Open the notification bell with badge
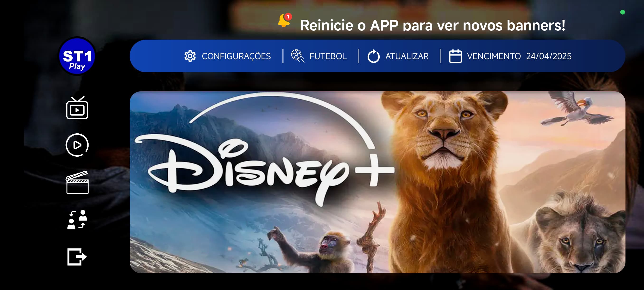The image size is (644, 290). 285,20
